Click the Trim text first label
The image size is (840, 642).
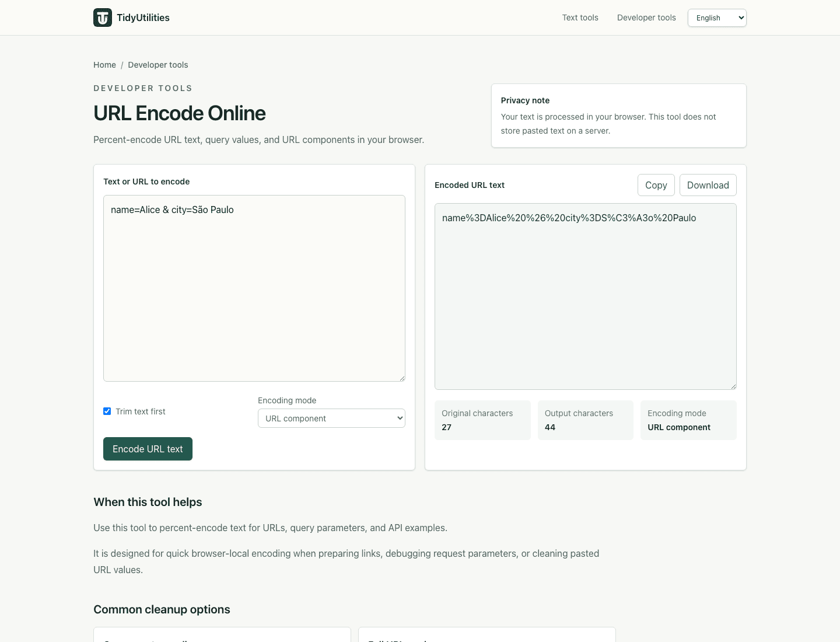click(x=141, y=411)
